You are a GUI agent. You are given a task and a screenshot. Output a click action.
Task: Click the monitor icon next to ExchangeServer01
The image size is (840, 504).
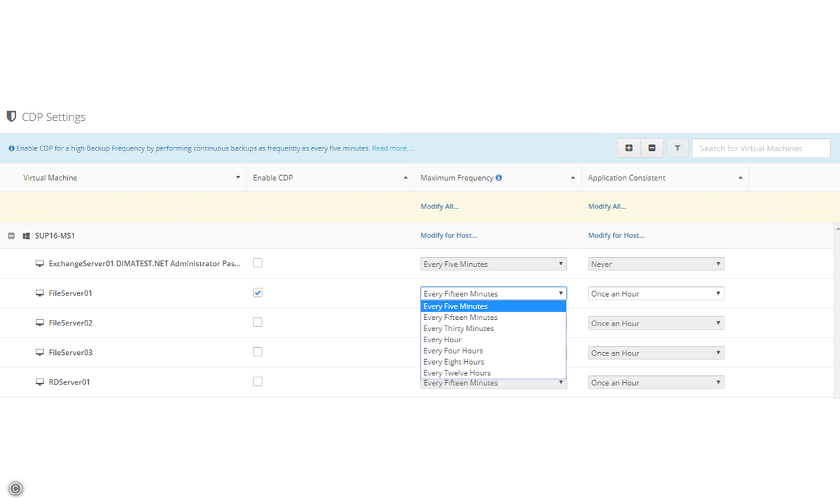pos(40,264)
